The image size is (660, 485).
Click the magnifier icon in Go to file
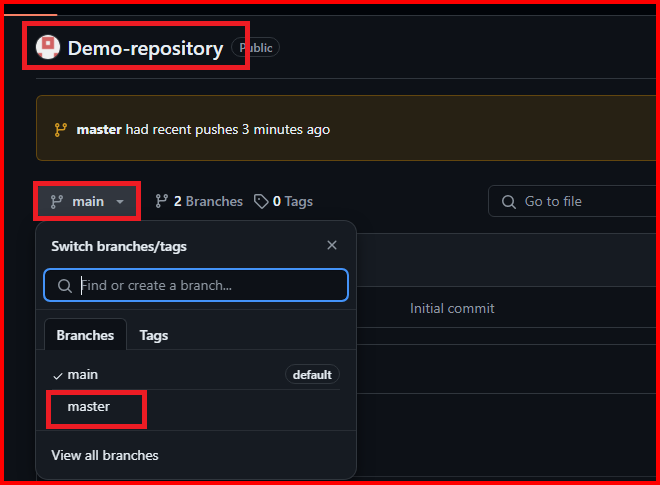click(x=509, y=201)
